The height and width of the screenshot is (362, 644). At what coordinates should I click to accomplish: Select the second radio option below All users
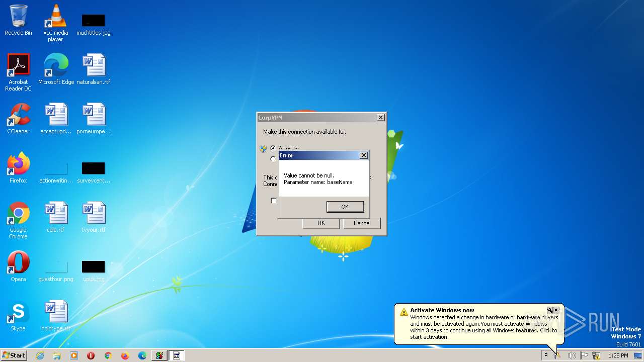273,159
